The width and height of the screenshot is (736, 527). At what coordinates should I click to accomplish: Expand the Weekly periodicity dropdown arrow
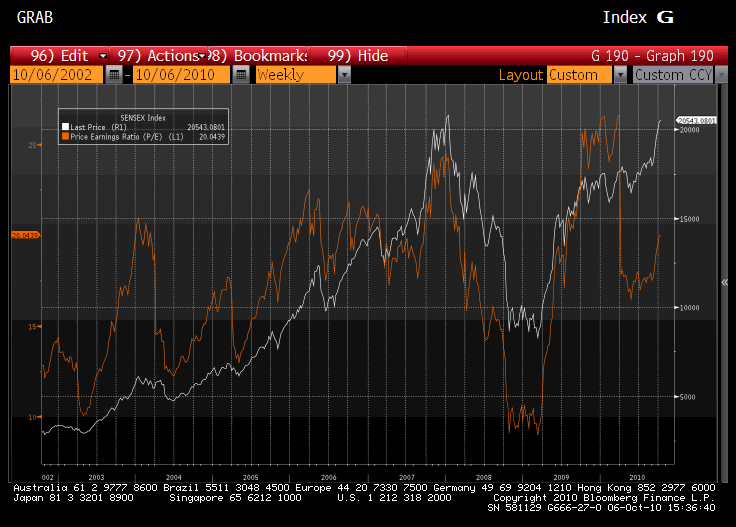344,75
